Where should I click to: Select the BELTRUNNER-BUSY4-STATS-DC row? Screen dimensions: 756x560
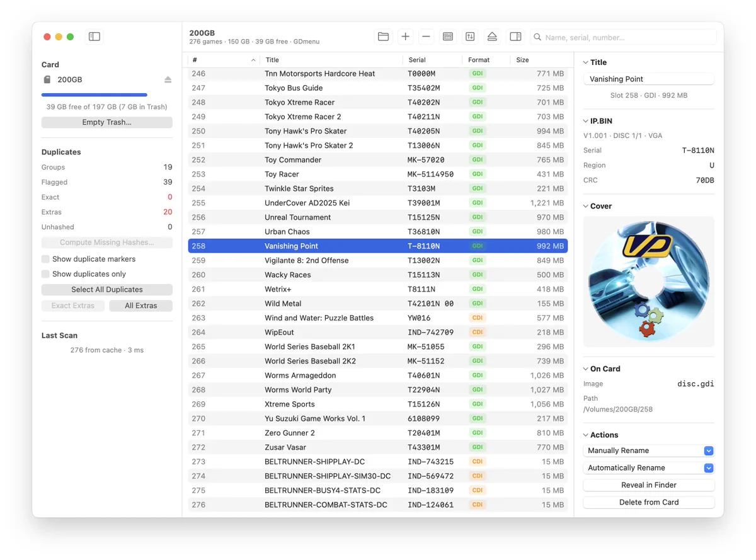378,490
